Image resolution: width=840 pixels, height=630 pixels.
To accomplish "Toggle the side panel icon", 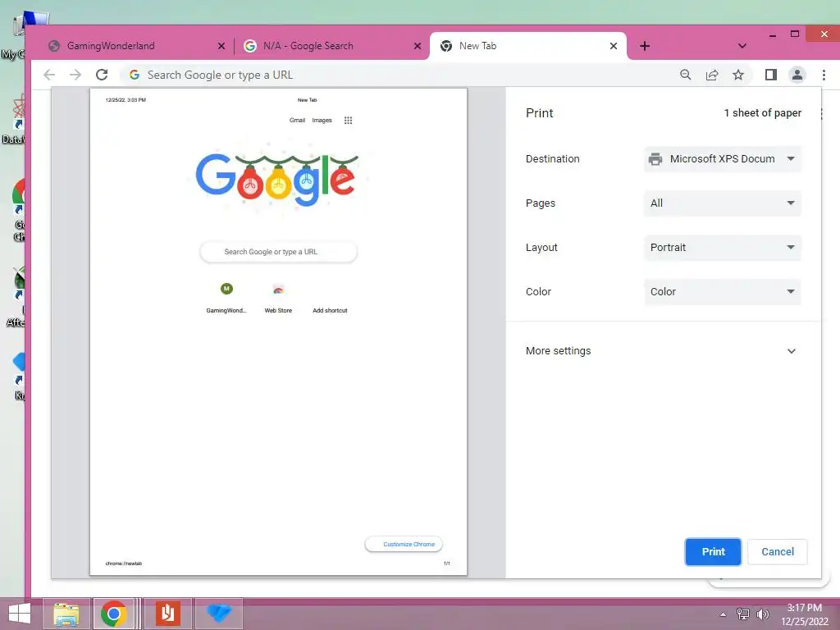I will (x=771, y=75).
